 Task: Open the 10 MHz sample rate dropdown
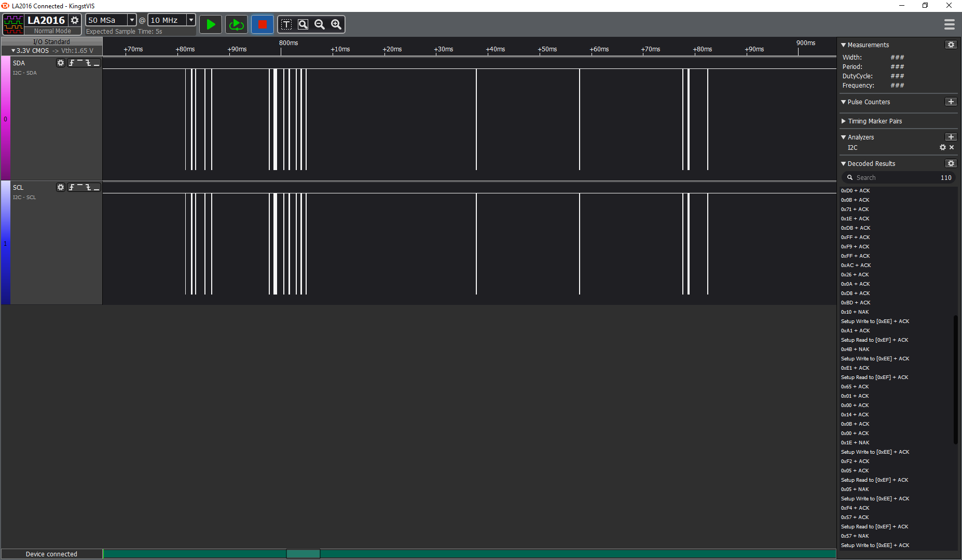tap(191, 20)
